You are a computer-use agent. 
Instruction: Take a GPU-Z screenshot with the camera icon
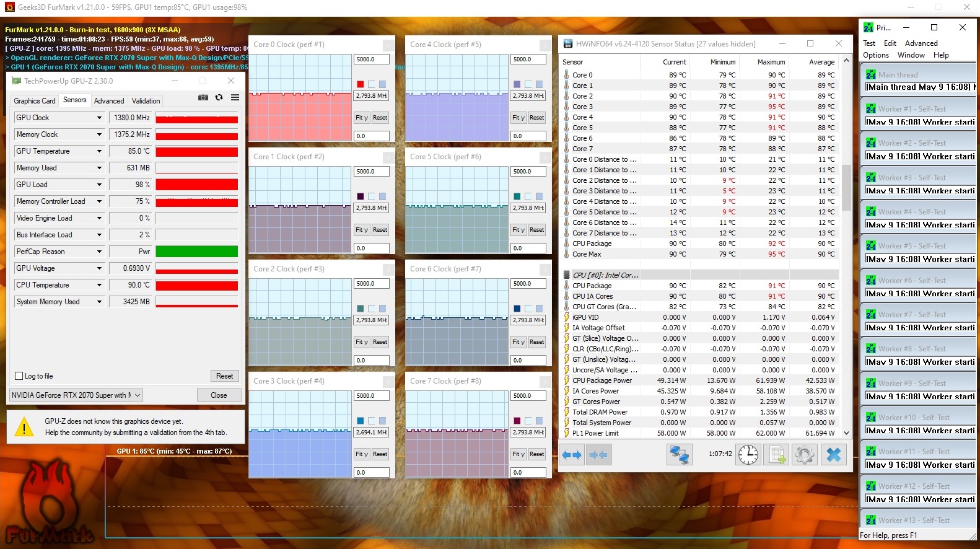tap(203, 97)
